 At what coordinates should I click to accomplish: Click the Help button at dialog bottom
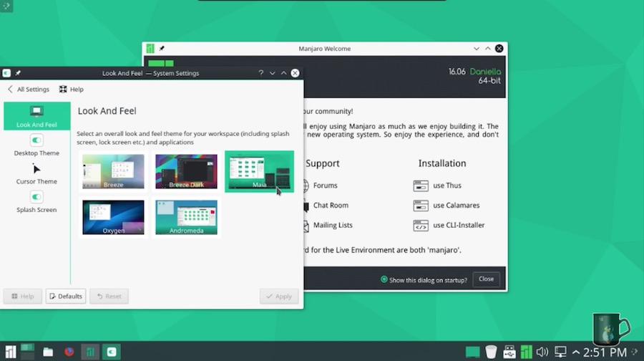[23, 296]
